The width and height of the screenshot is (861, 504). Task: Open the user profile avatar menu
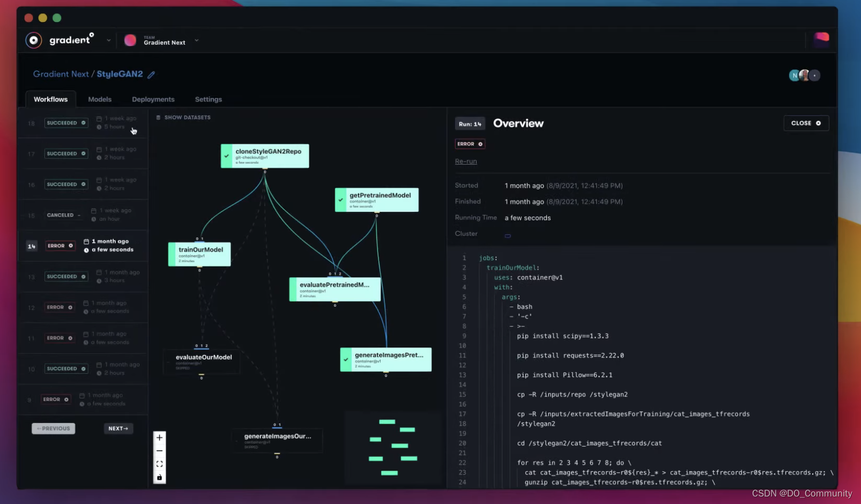click(821, 40)
